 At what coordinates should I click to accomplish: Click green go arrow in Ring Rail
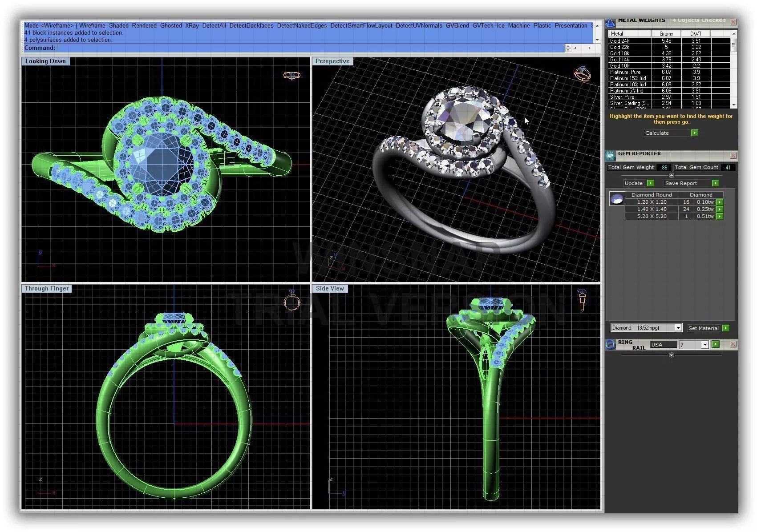point(716,344)
